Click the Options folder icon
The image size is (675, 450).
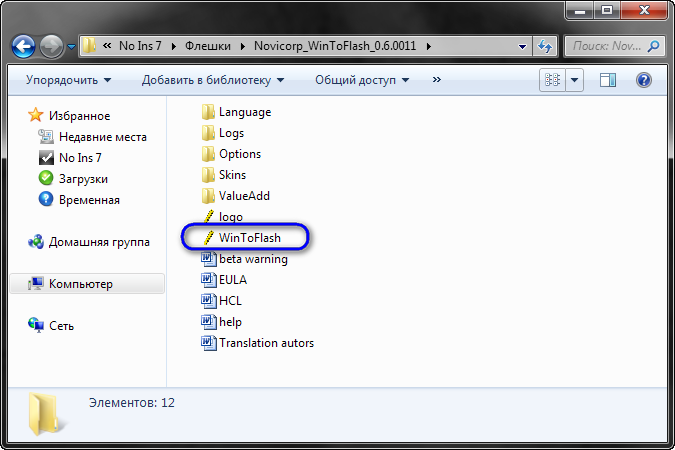[x=208, y=154]
